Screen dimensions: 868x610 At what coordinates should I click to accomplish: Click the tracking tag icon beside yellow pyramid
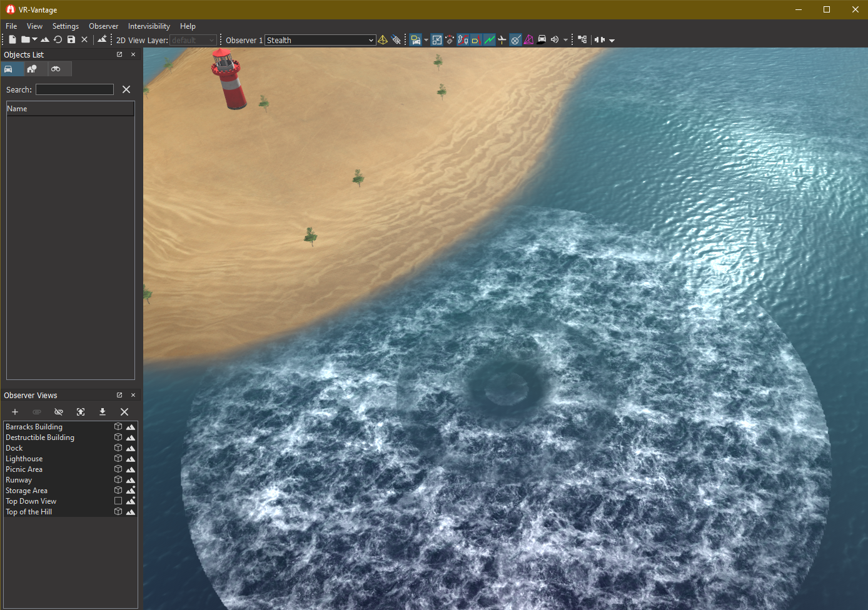click(x=396, y=40)
